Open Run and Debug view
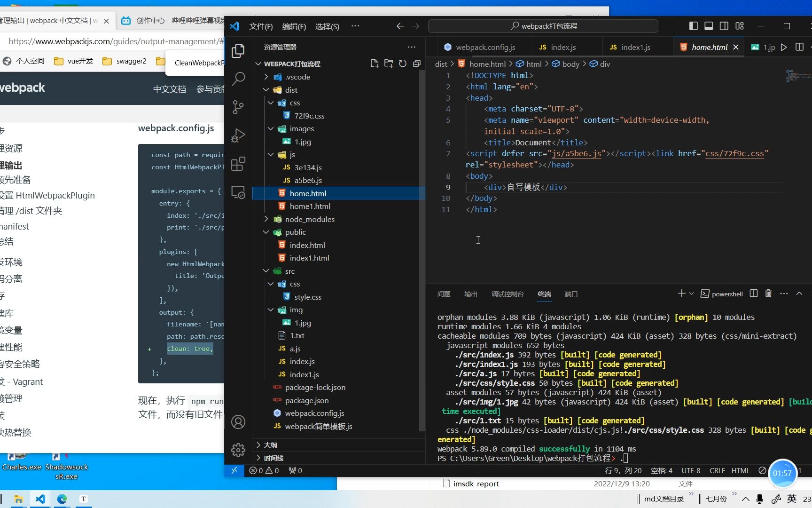The image size is (812, 508). [x=238, y=135]
